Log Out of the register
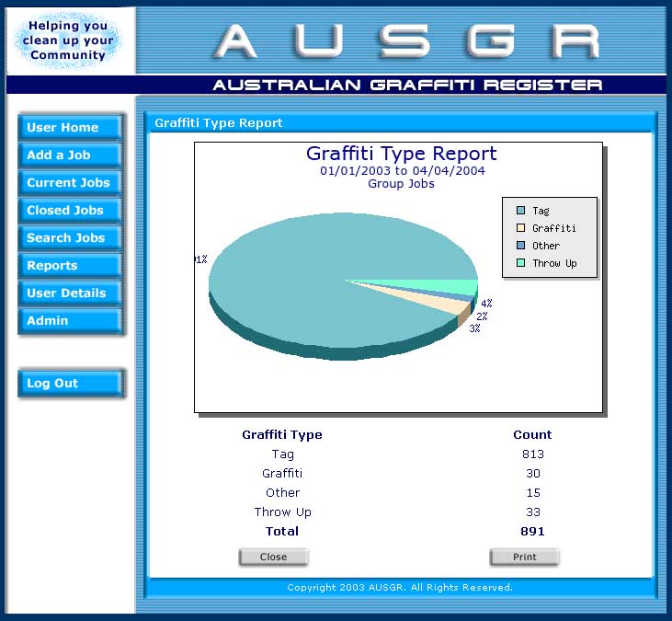Viewport: 672px width, 621px height. (x=70, y=384)
